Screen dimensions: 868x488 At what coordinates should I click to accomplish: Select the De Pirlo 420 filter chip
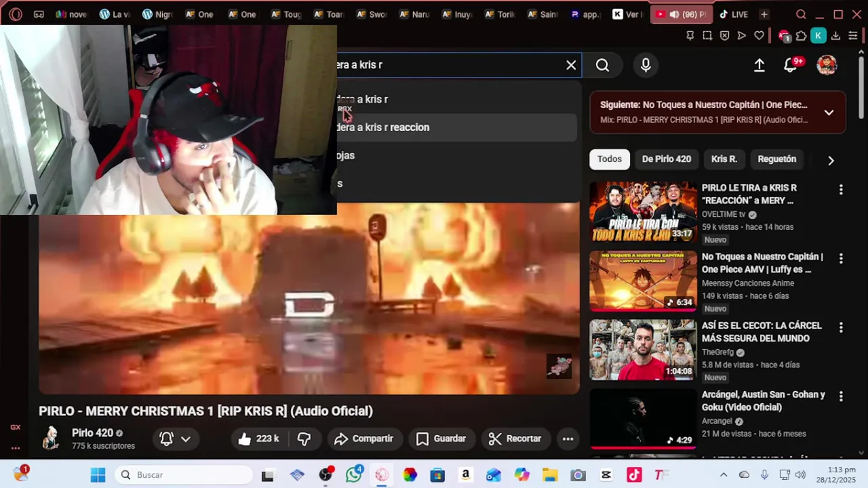667,159
